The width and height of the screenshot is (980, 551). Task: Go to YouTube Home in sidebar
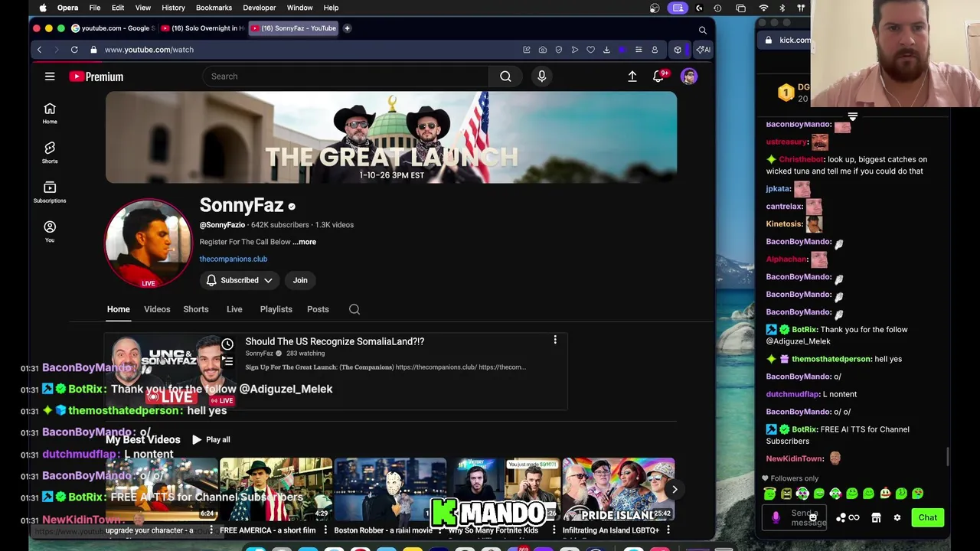pyautogui.click(x=50, y=113)
